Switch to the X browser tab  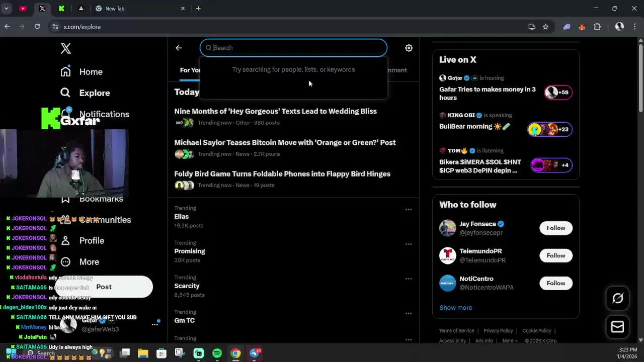point(42,9)
